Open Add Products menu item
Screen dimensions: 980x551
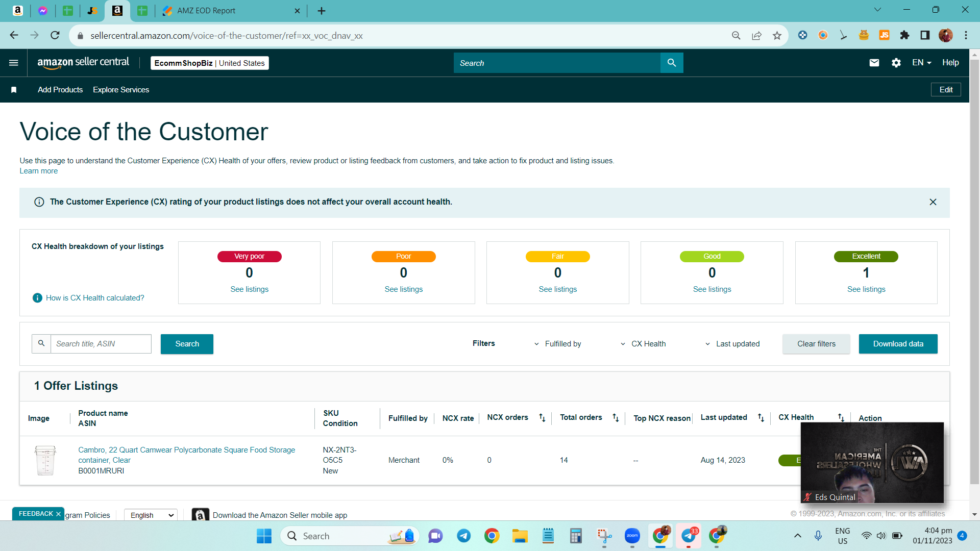pos(60,90)
